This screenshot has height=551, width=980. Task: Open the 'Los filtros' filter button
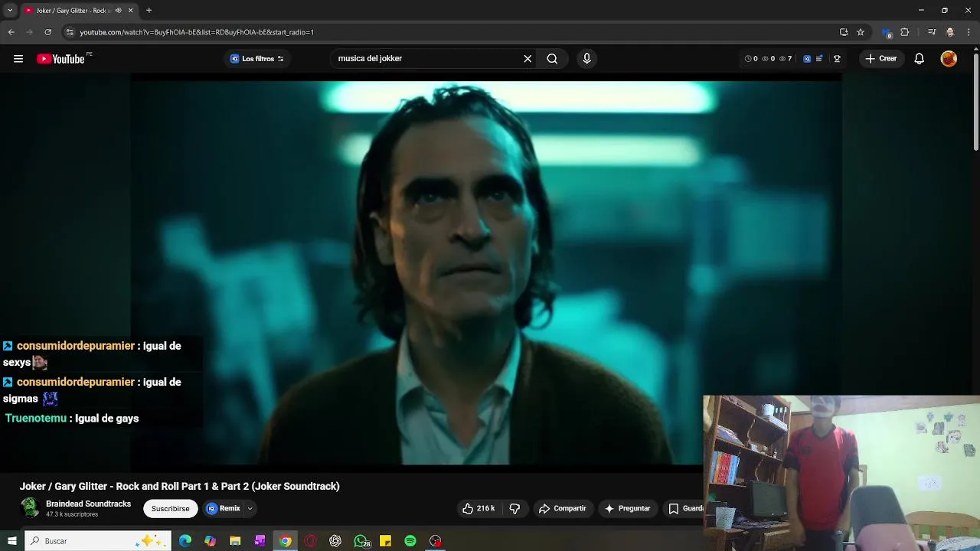tap(257, 59)
